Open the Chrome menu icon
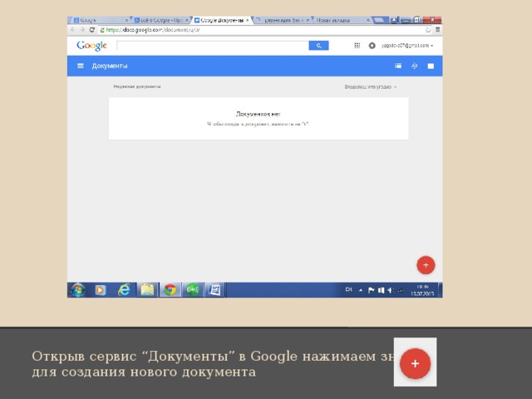The image size is (532, 399). (x=438, y=30)
